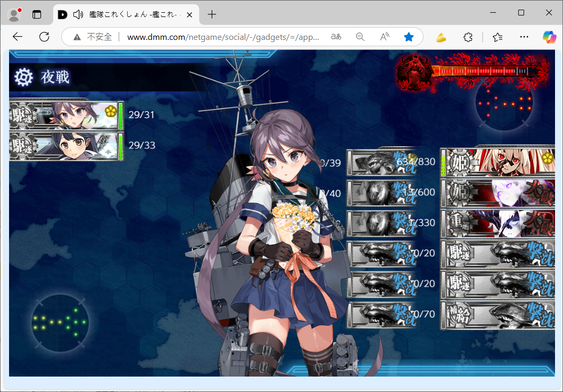
Task: Focus the www.dmm.com address bar
Action: [223, 37]
